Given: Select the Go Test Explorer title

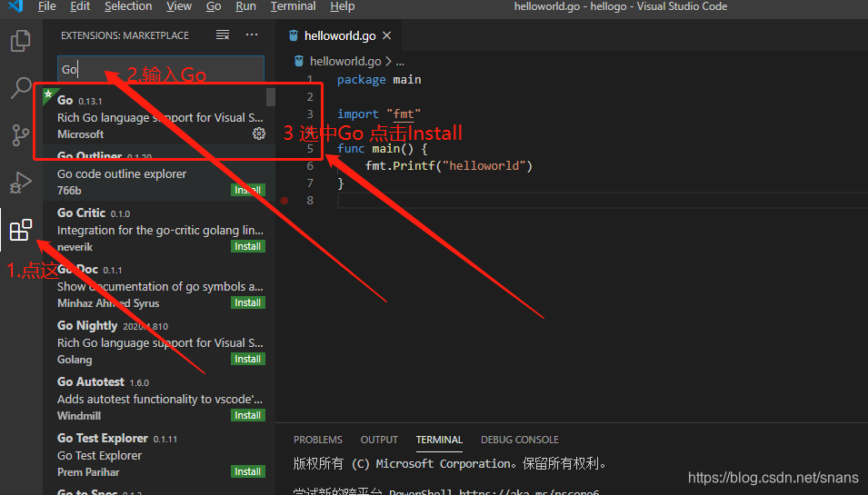Looking at the screenshot, I should (103, 439).
